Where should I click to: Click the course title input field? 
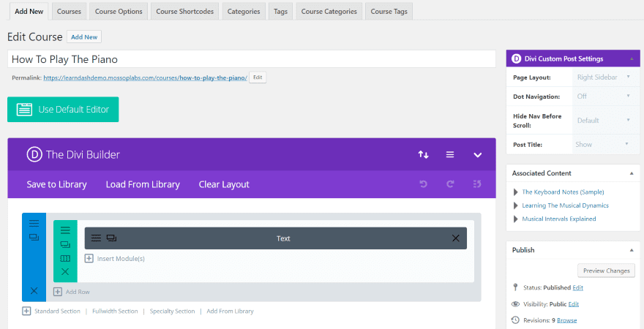coord(252,59)
